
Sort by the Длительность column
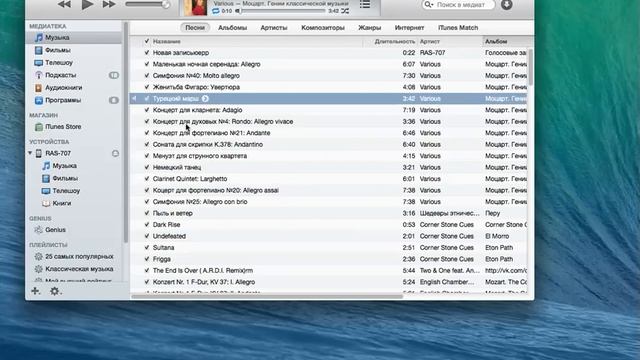[390, 41]
